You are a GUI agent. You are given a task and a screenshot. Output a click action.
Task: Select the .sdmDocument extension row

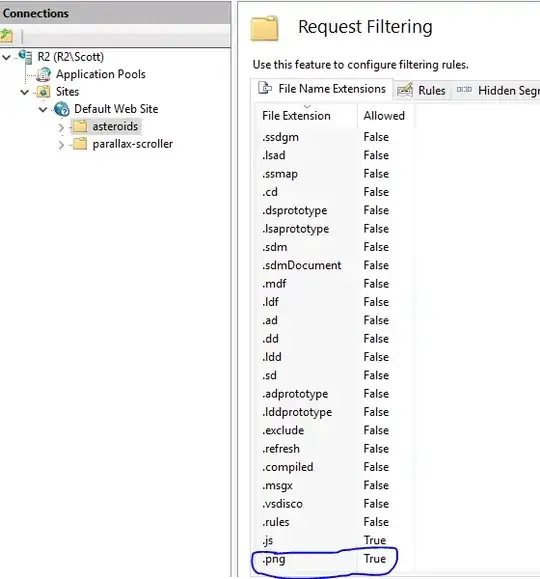click(x=334, y=265)
